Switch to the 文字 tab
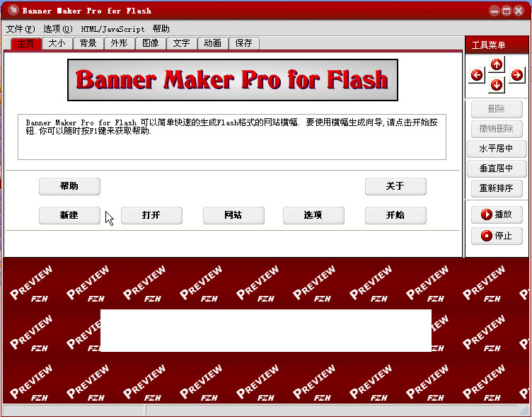This screenshot has height=417, width=532. point(182,43)
